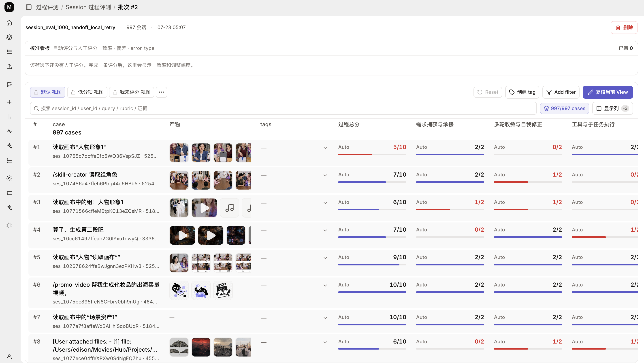Open more views ellipsis button
Screen dimensions: 644x363
(162, 92)
